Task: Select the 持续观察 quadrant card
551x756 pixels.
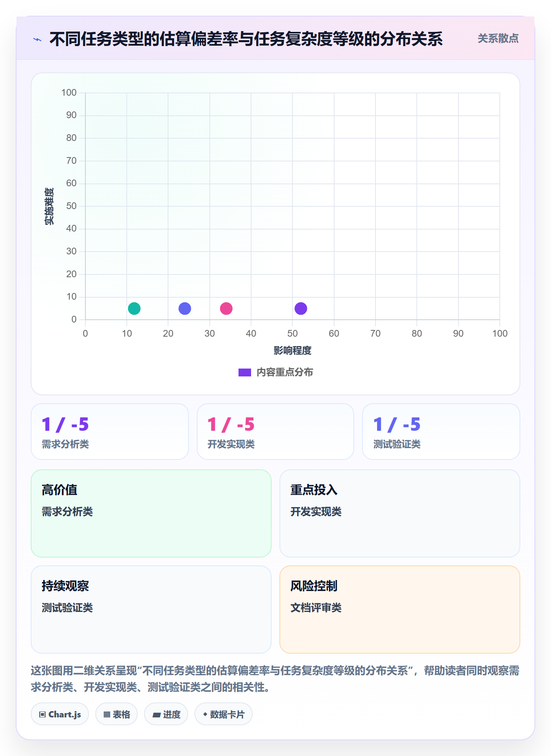Action: tap(151, 610)
